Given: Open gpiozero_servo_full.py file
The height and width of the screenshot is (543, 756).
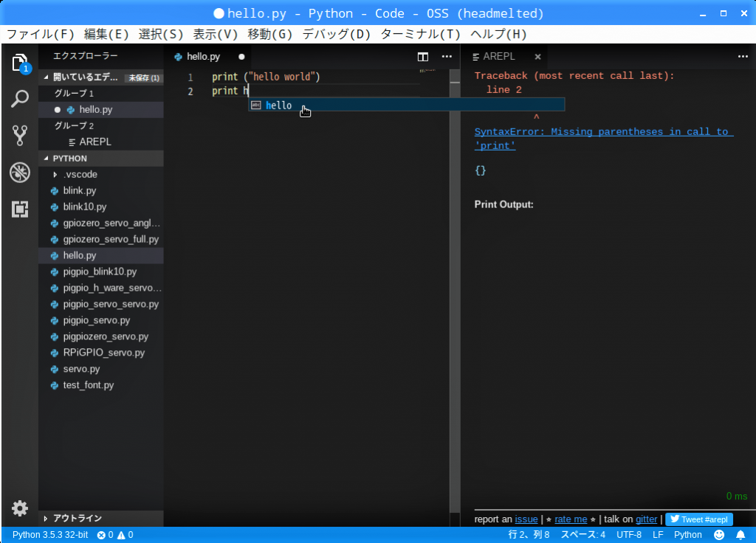Looking at the screenshot, I should 101,240.
